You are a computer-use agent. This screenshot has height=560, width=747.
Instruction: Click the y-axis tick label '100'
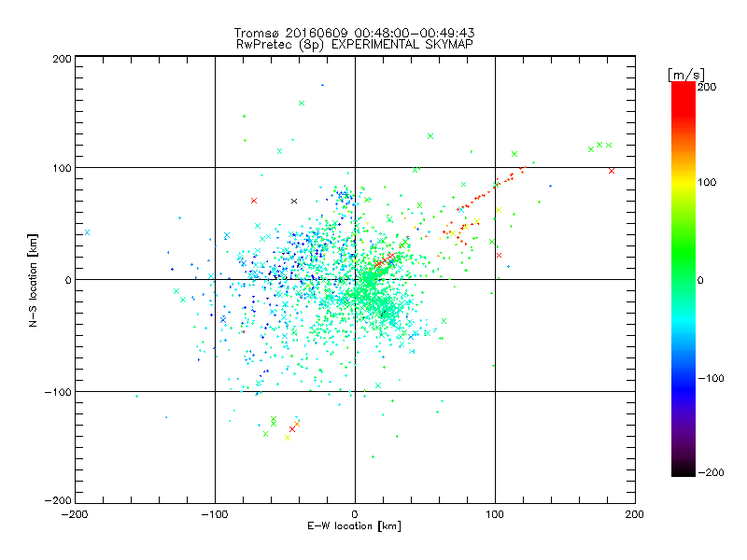[x=62, y=168]
